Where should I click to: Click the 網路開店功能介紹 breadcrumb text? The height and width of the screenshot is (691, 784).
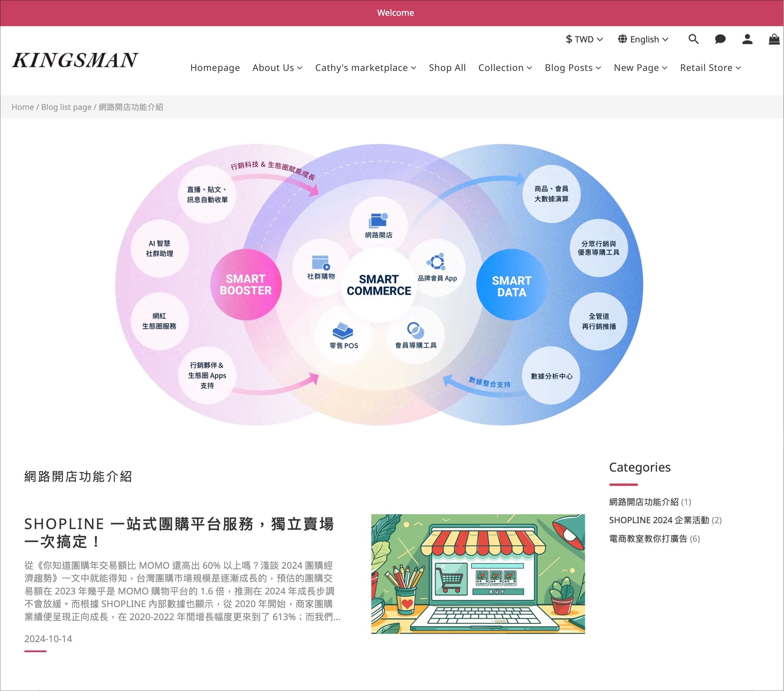tap(131, 107)
